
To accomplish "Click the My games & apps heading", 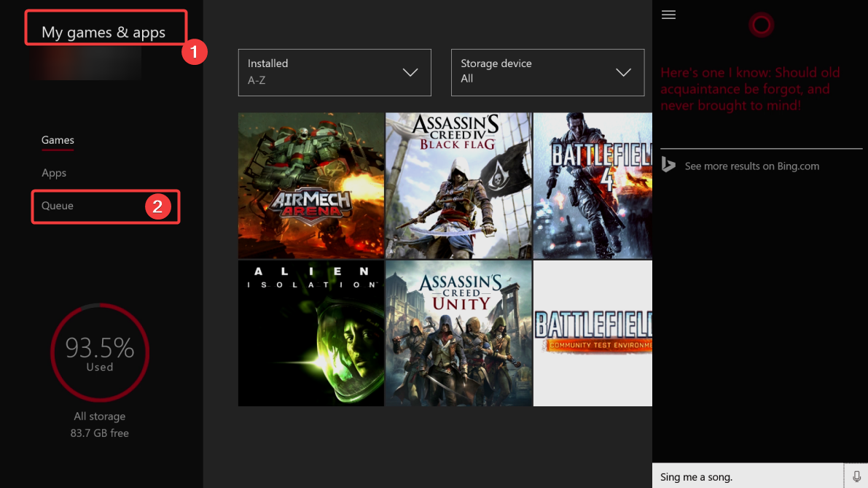I will tap(103, 32).
